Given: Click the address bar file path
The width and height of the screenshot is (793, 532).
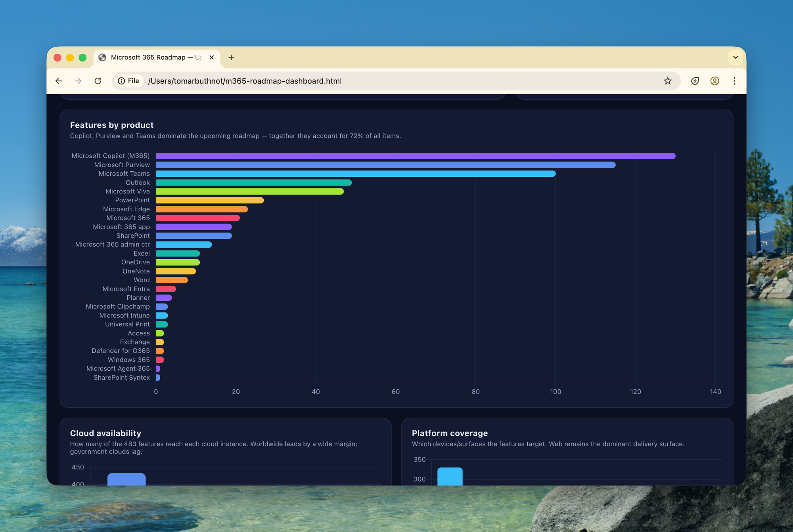Looking at the screenshot, I should [245, 81].
